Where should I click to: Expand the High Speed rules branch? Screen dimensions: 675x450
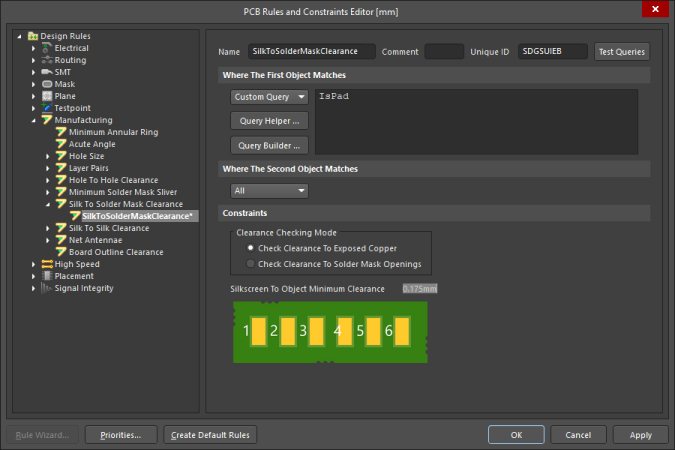[34, 264]
